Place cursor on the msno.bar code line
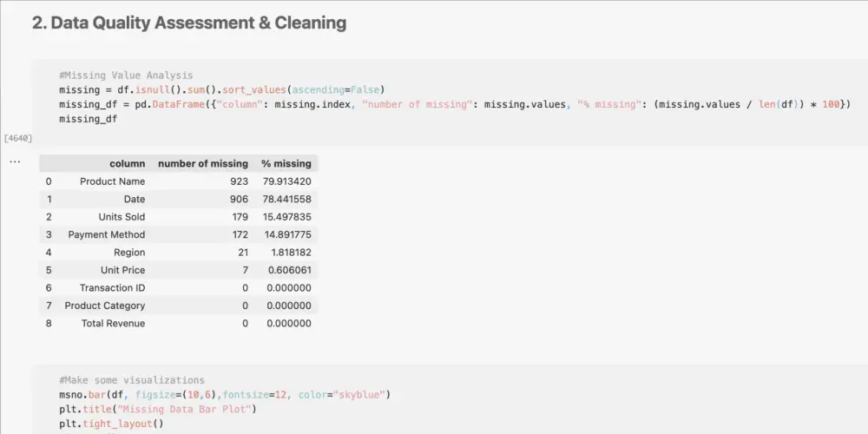Screen dimensions: 868x434 225,395
